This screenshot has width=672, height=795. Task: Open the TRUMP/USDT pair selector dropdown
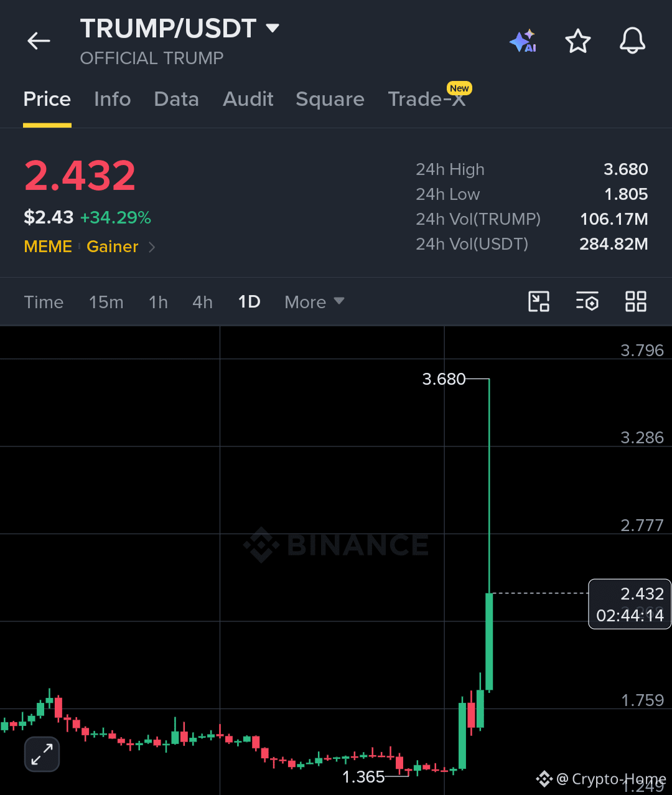tap(180, 29)
